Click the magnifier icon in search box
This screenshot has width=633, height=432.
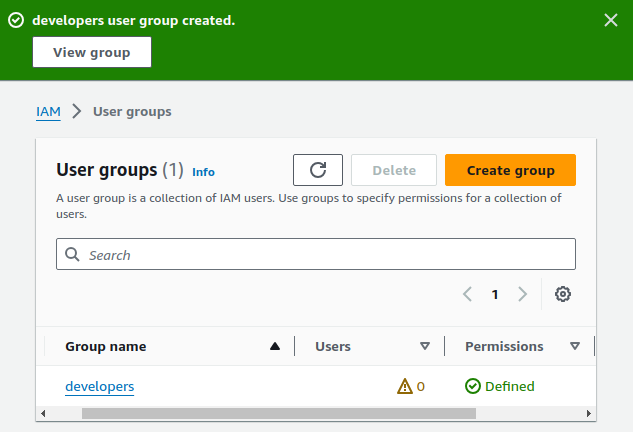pyautogui.click(x=72, y=254)
